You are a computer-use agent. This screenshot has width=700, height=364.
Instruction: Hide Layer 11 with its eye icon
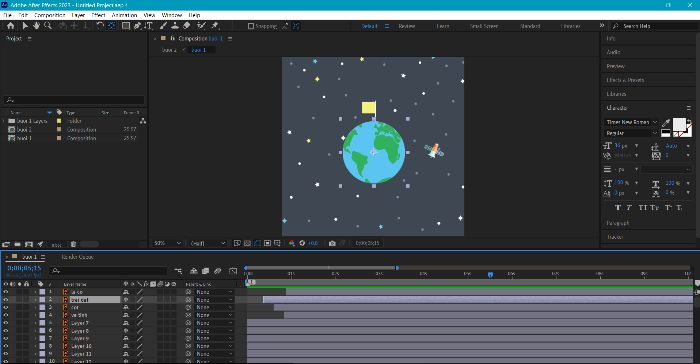[x=6, y=354]
